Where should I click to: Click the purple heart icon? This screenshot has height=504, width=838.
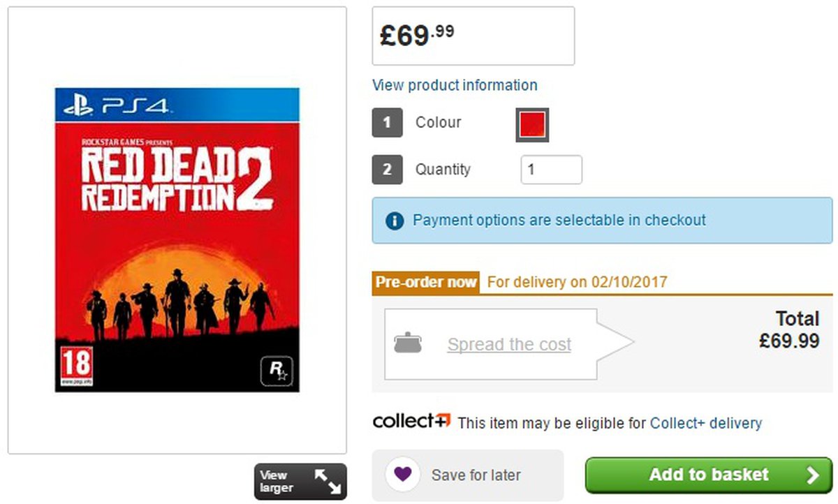(x=402, y=475)
